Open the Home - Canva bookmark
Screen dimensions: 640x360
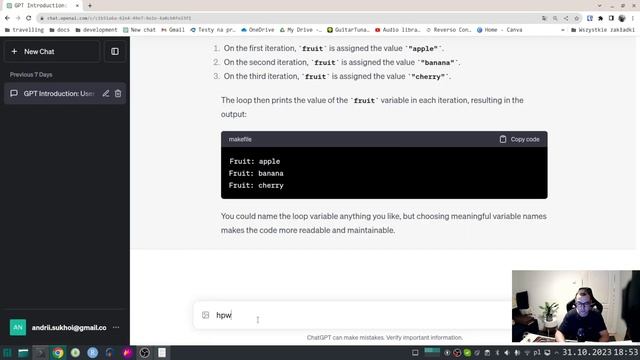[500, 30]
